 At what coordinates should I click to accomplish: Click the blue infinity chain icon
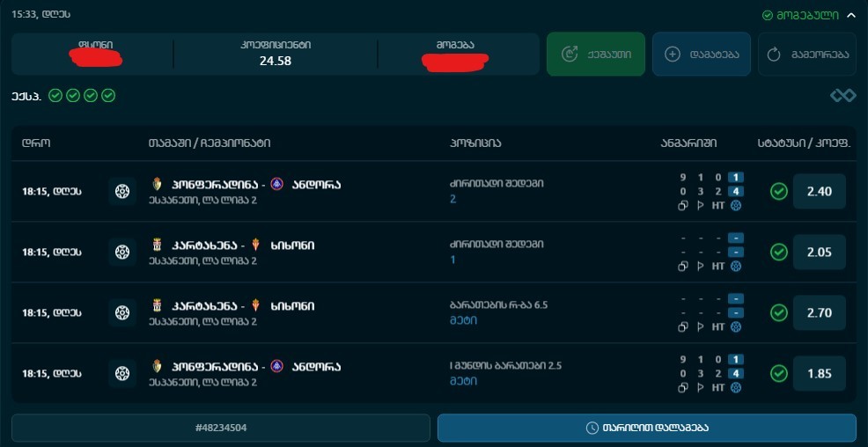pos(843,96)
